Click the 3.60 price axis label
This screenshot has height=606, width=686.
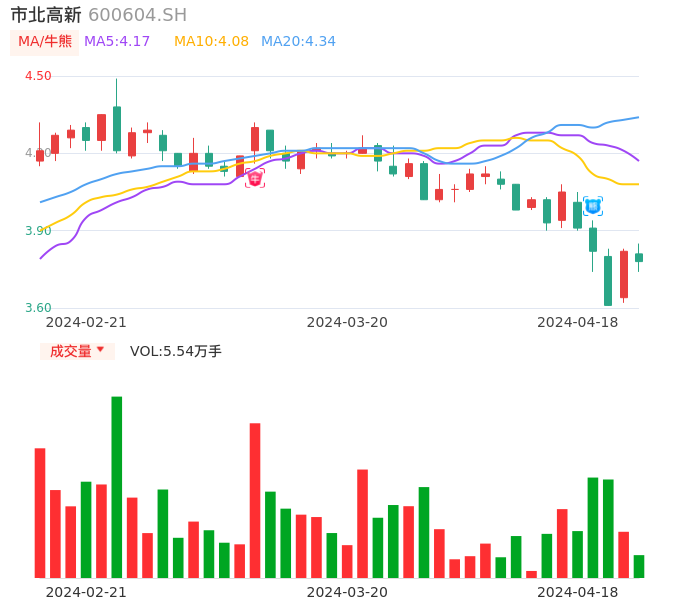coord(38,308)
